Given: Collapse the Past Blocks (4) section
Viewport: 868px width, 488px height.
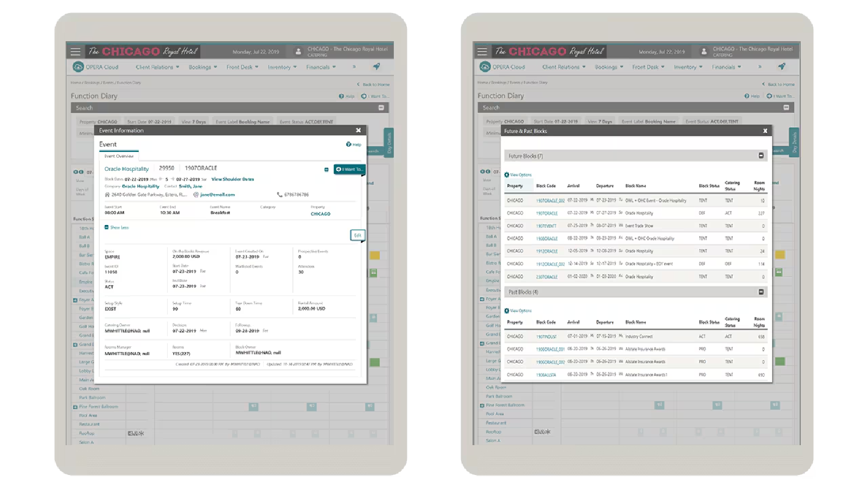Looking at the screenshot, I should [x=761, y=292].
